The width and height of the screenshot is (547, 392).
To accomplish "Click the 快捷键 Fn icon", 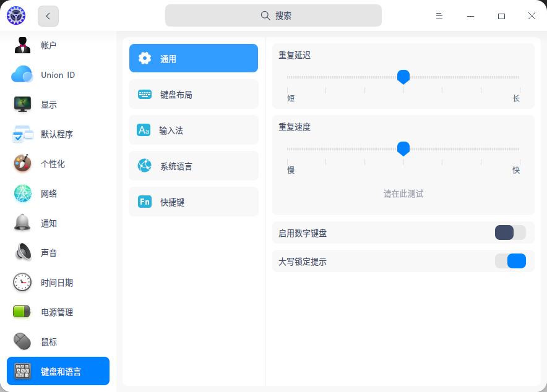I will pyautogui.click(x=145, y=202).
